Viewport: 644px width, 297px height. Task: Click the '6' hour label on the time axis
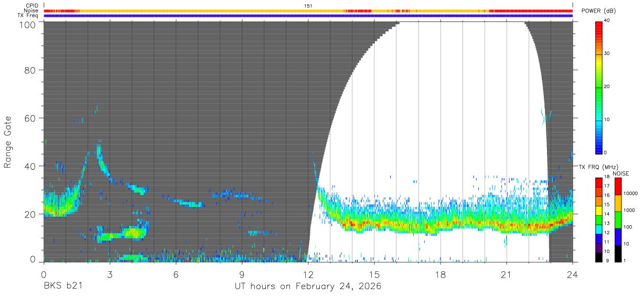(x=176, y=274)
